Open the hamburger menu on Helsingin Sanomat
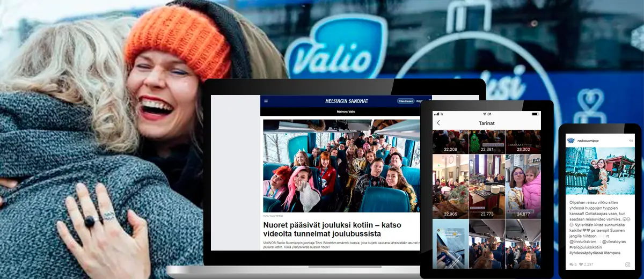644x279 pixels. 266,101
